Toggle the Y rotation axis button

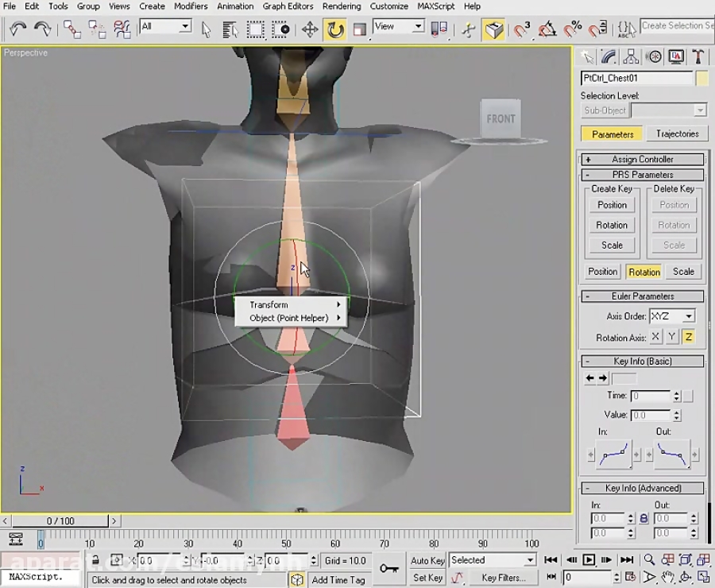671,337
